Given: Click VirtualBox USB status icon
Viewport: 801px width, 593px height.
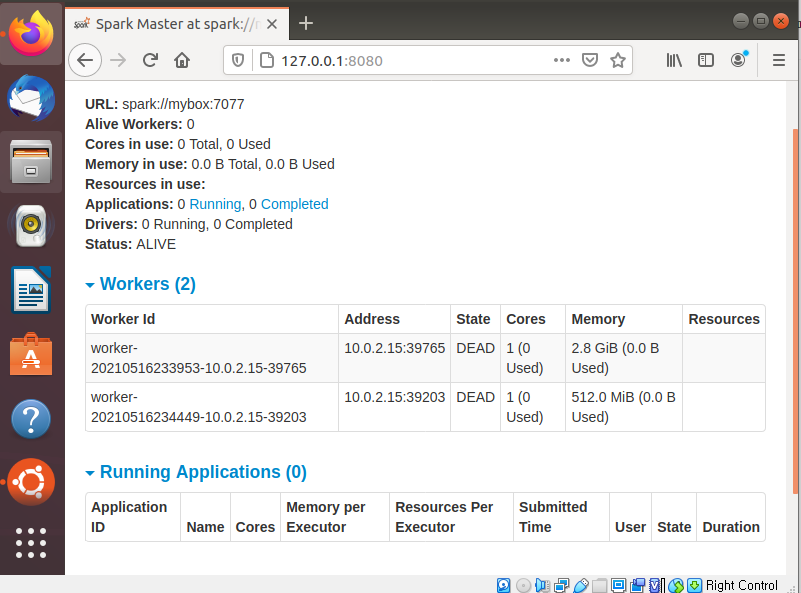Looking at the screenshot, I should (x=581, y=585).
